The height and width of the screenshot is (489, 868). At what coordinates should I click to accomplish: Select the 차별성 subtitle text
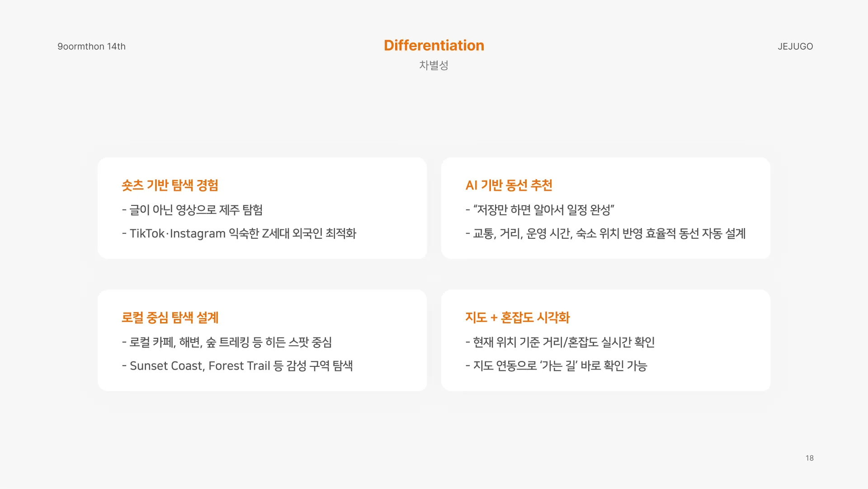[x=434, y=65]
